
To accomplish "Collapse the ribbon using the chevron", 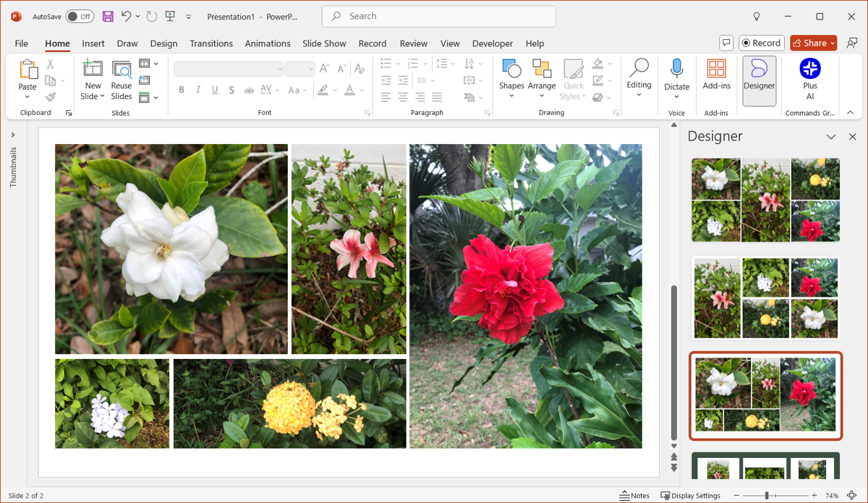I will click(851, 113).
